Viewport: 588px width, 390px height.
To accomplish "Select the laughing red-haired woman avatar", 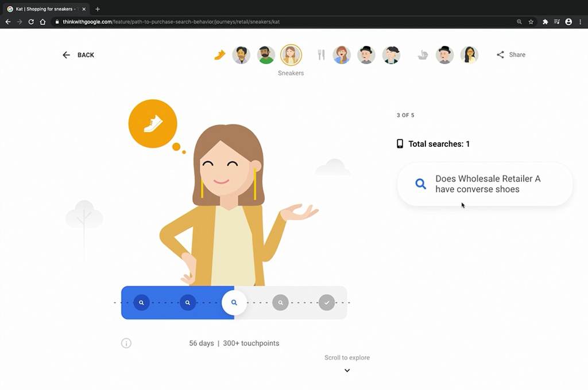I will (x=342, y=55).
